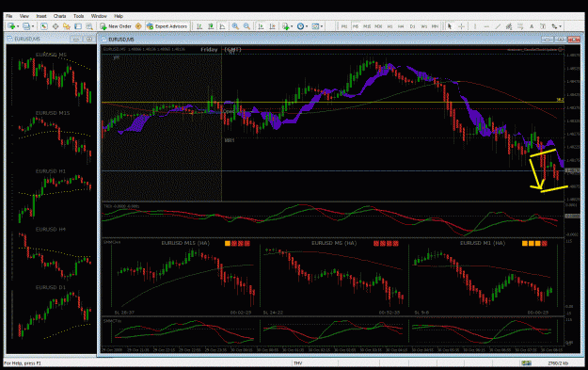The image size is (588, 370).
Task: Zoom out on the chart
Action: click(246, 26)
